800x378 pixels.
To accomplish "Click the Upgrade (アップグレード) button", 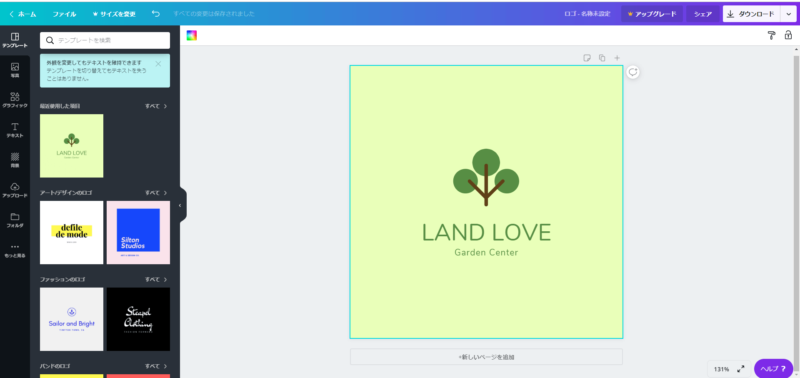I will coord(652,14).
